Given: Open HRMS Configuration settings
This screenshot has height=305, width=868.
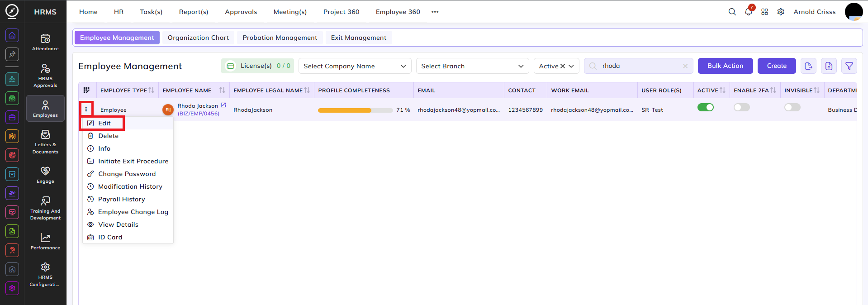Looking at the screenshot, I should (x=45, y=274).
